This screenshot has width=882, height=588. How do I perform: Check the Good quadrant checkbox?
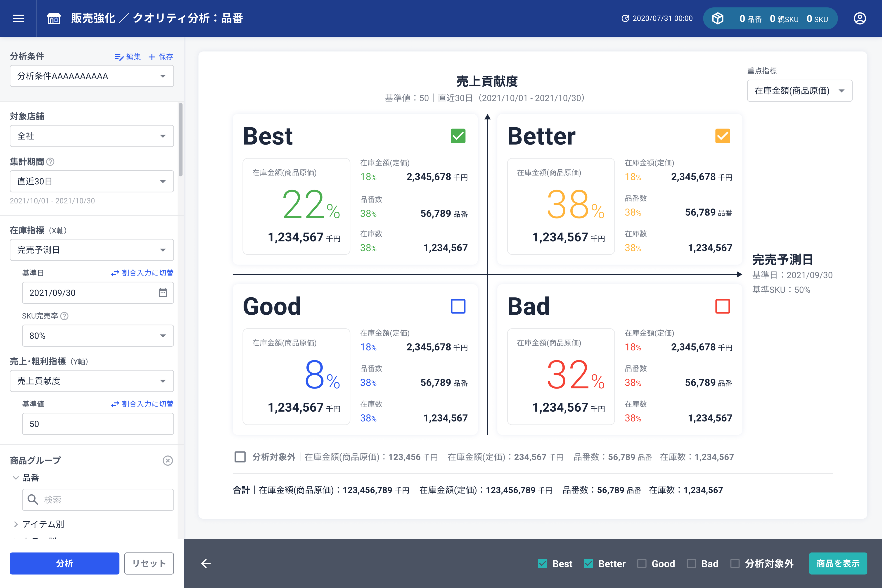[458, 306]
